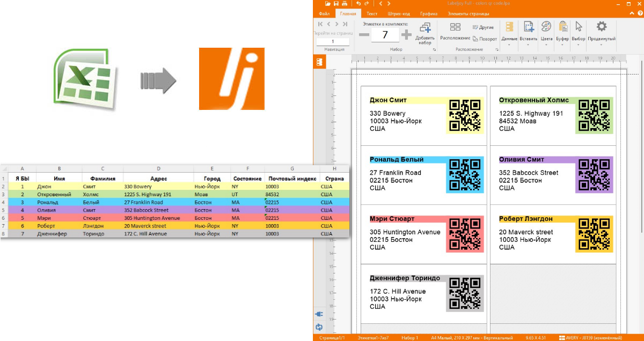Click Excel cell 330 Bowery
Viewport: 644px width, 341px height.
coord(158,186)
